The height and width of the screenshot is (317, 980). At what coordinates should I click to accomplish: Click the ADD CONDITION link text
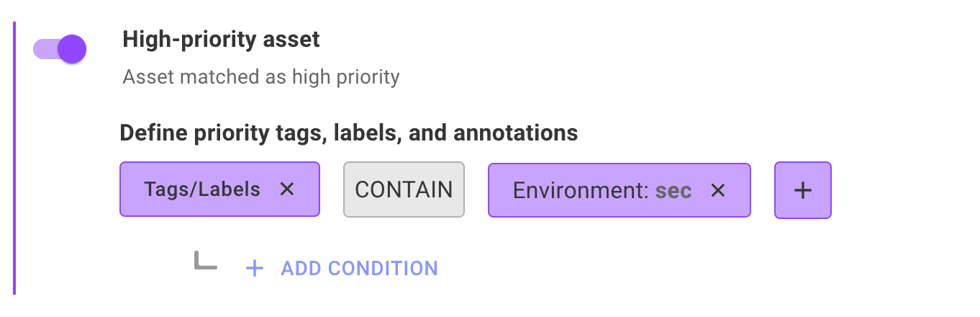coord(359,269)
